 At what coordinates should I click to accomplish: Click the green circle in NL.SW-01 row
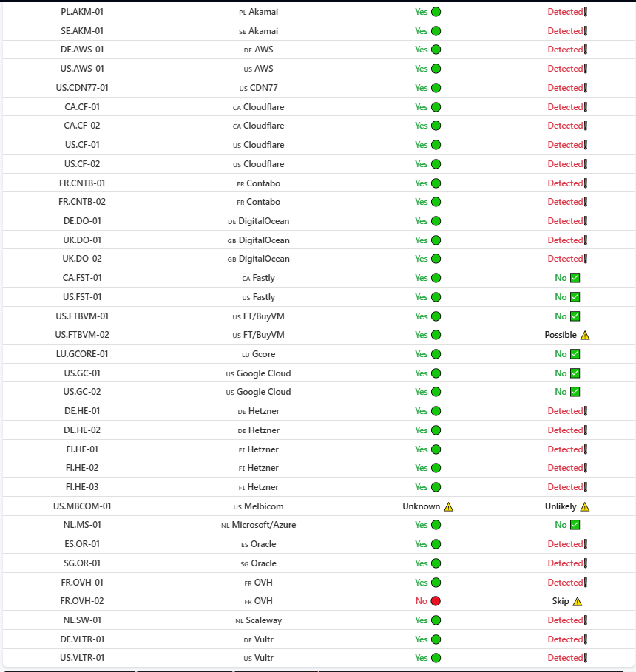click(436, 620)
